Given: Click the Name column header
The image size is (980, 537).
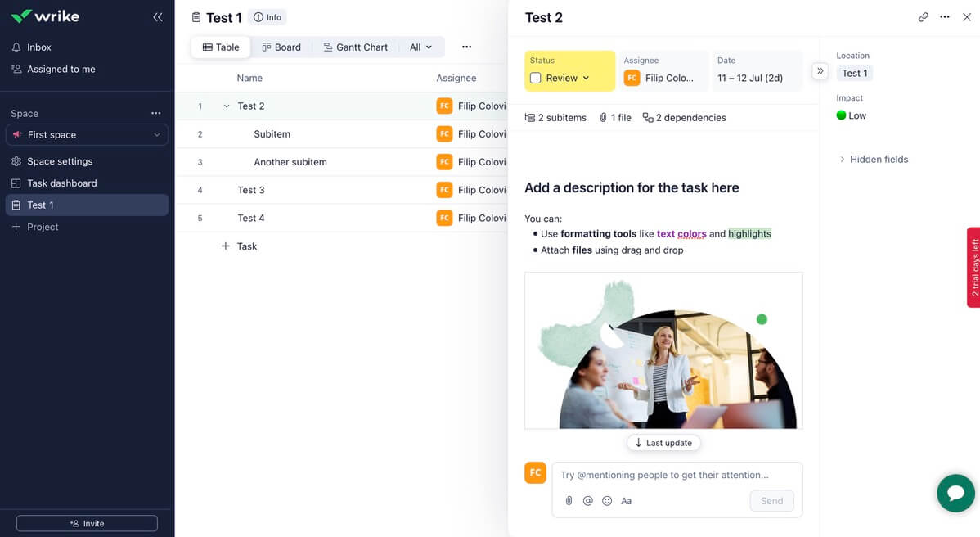Looking at the screenshot, I should 249,78.
